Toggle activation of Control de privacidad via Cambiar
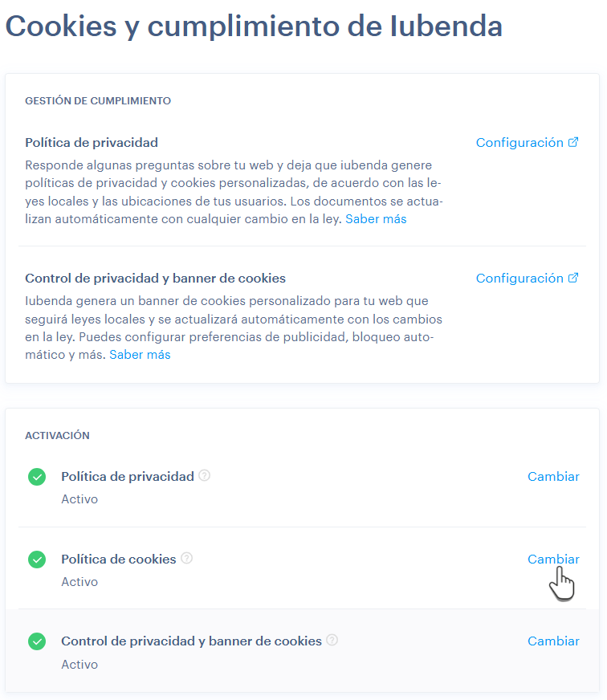Viewport: 607px width, 700px height. coord(553,641)
